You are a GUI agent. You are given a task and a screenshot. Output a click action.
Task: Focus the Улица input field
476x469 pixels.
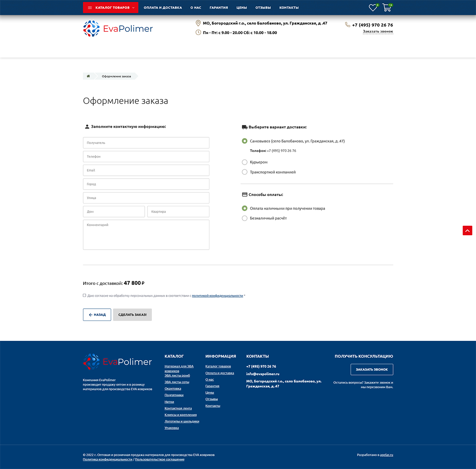pyautogui.click(x=146, y=198)
